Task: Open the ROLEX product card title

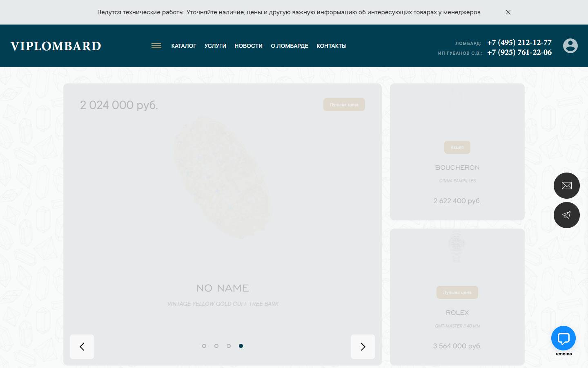Action: pos(457,313)
